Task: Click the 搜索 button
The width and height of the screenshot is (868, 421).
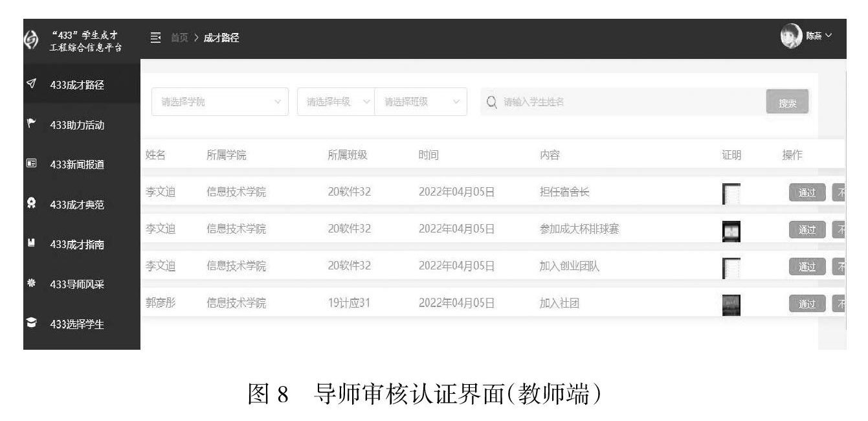Action: [787, 102]
